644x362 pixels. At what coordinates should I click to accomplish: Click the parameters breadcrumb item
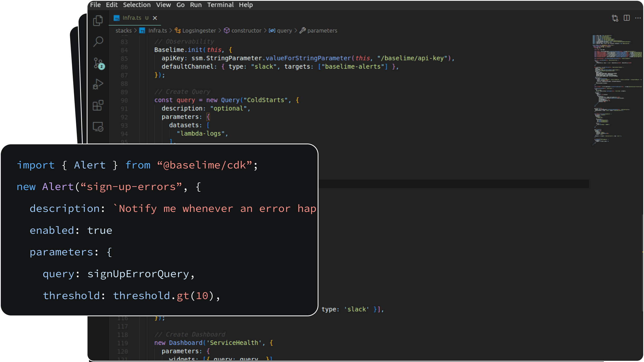[x=322, y=31]
